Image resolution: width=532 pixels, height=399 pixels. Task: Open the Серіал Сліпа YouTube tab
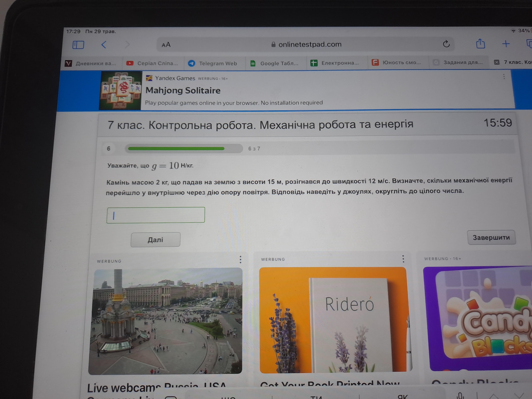[152, 63]
